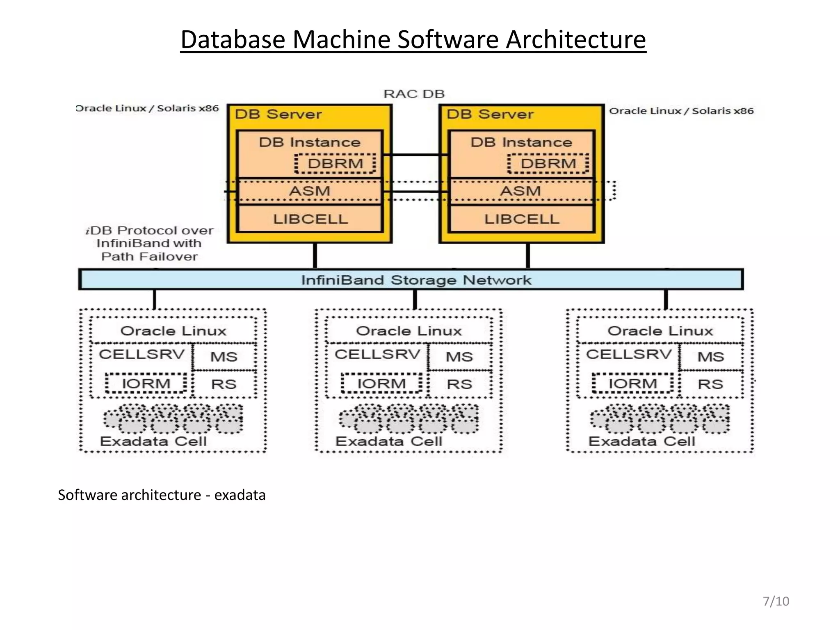Image resolution: width=840 pixels, height=630 pixels.
Task: Click the iDB Protocol over InfiniBand text
Action: pyautogui.click(x=150, y=243)
